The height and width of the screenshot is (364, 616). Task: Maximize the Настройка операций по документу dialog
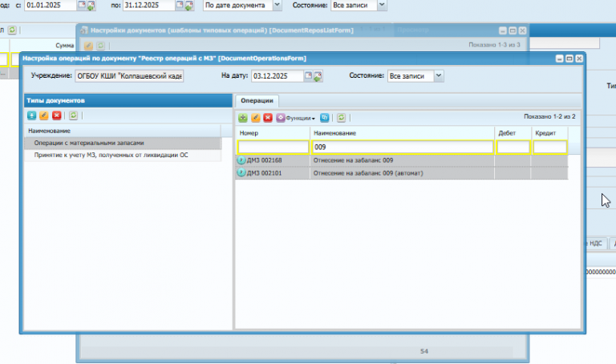click(569, 59)
